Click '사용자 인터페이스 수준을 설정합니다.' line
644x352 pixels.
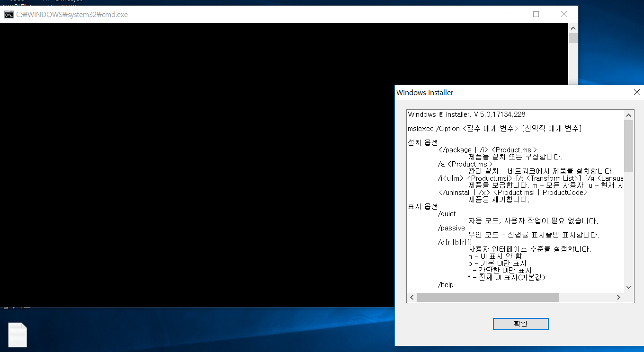[530, 249]
